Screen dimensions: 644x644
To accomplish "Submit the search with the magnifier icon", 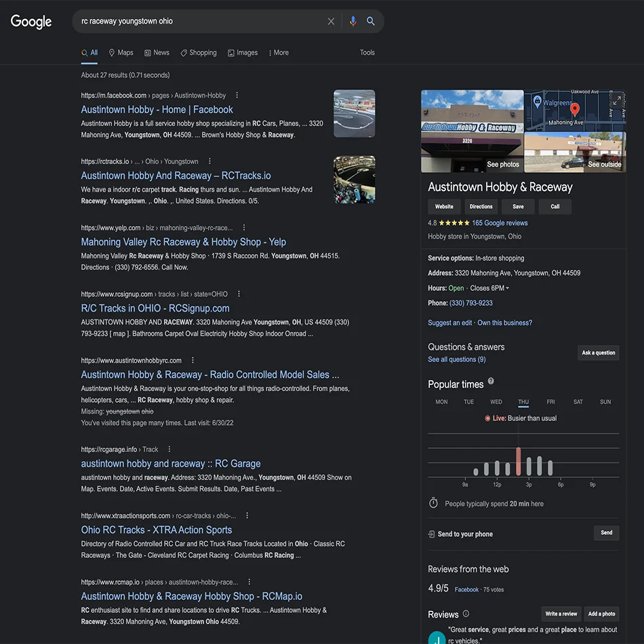I will tap(370, 21).
